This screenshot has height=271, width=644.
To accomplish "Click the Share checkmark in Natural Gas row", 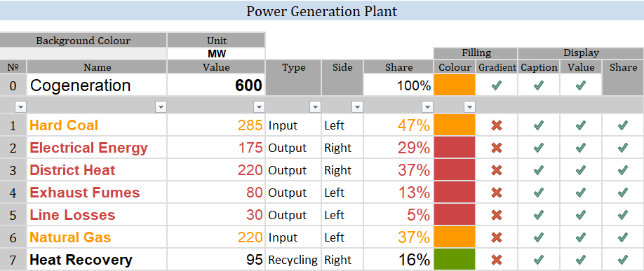I will click(x=623, y=237).
